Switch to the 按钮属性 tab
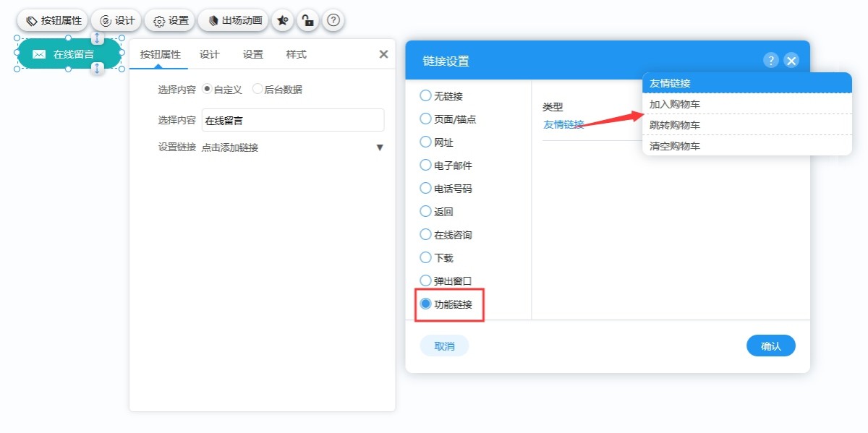This screenshot has height=433, width=868. point(160,54)
